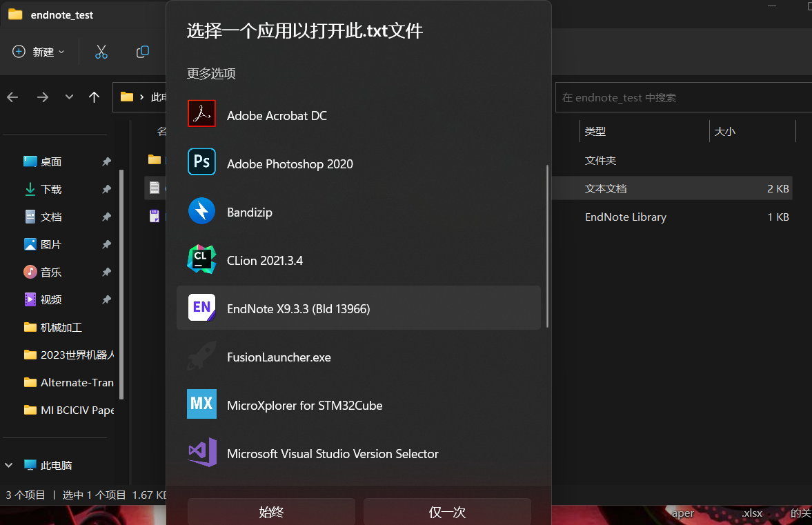Open 视频 in the navigation pane

coord(51,299)
